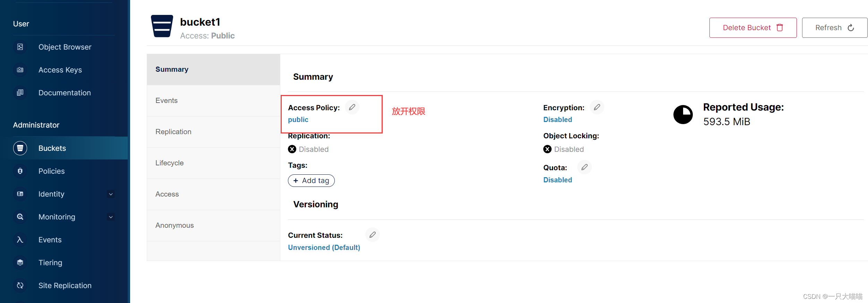Switch to the Lifecycle tab
Viewport: 868px width, 303px height.
[x=169, y=163]
